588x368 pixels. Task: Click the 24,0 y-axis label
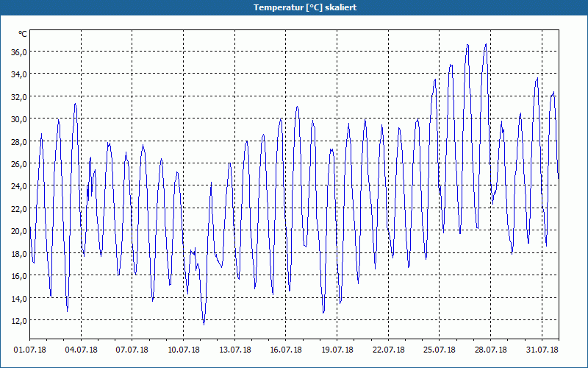pyautogui.click(x=19, y=187)
